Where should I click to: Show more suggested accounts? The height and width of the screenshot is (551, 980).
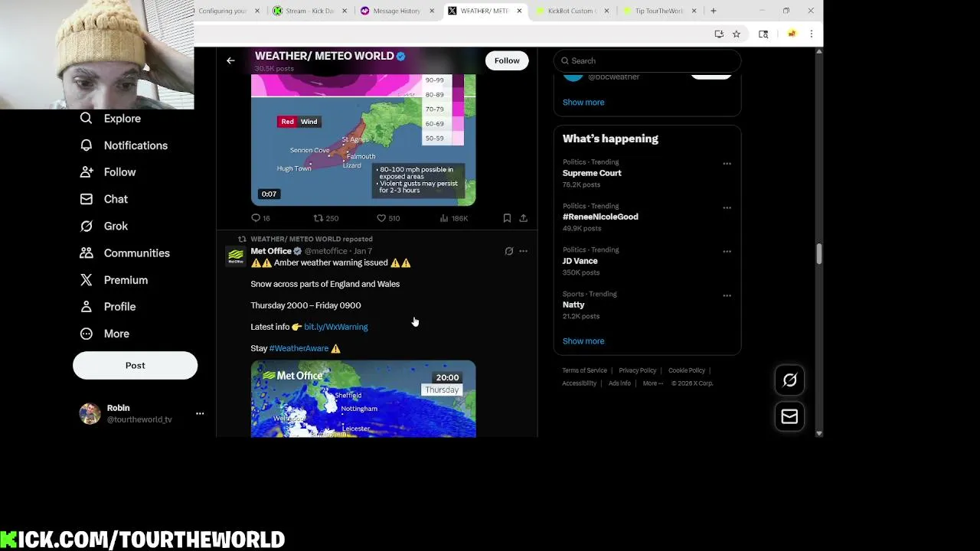point(583,102)
